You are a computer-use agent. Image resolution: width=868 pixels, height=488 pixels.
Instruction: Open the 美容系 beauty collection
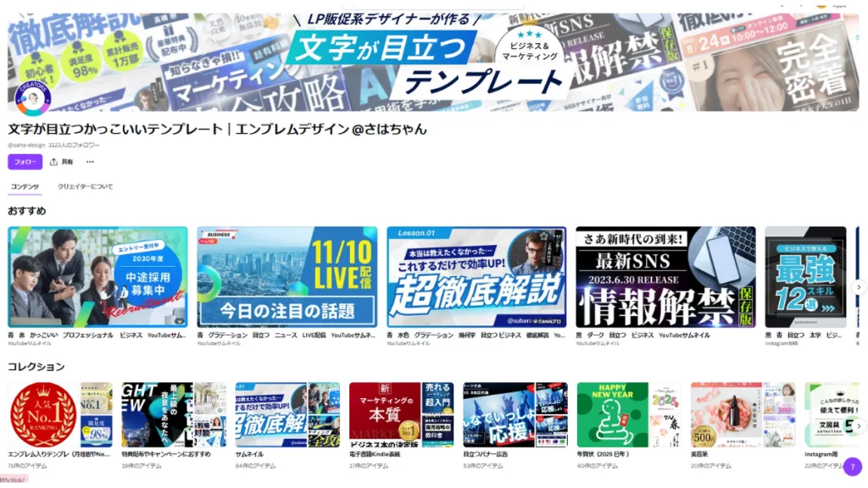coord(742,414)
